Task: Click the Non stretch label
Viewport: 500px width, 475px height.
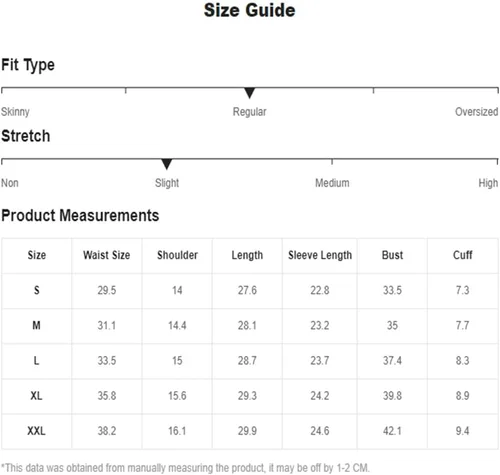Action: click(10, 183)
